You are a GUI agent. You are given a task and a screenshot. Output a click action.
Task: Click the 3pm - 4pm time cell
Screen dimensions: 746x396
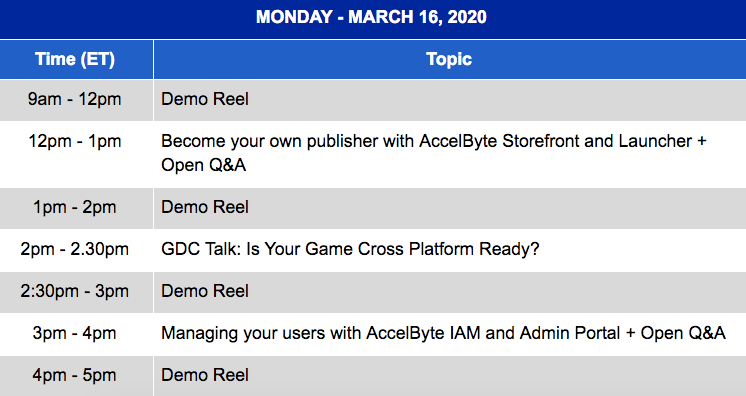[75, 333]
